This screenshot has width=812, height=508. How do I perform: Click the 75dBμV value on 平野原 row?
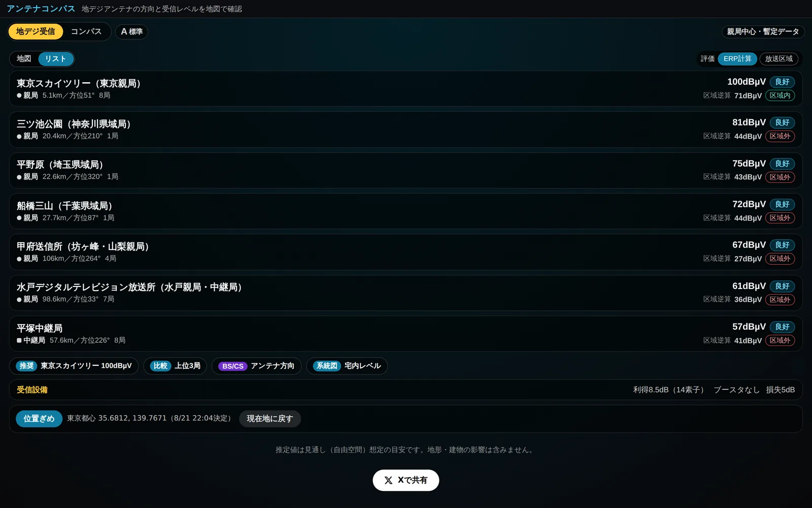(x=749, y=164)
